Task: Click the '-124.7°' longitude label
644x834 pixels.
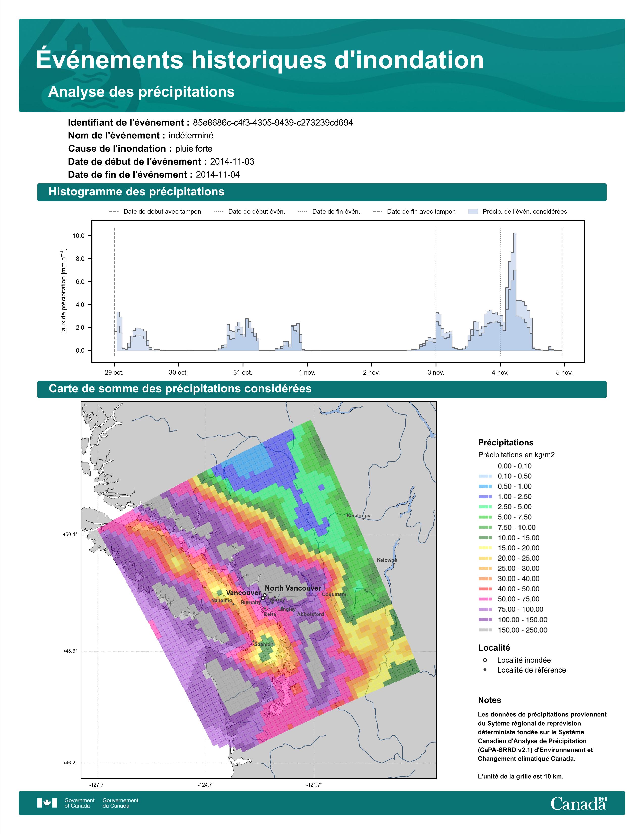Action: 206,785
